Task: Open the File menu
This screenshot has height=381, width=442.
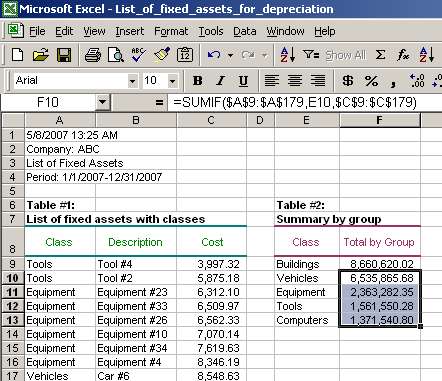Action: [x=37, y=31]
